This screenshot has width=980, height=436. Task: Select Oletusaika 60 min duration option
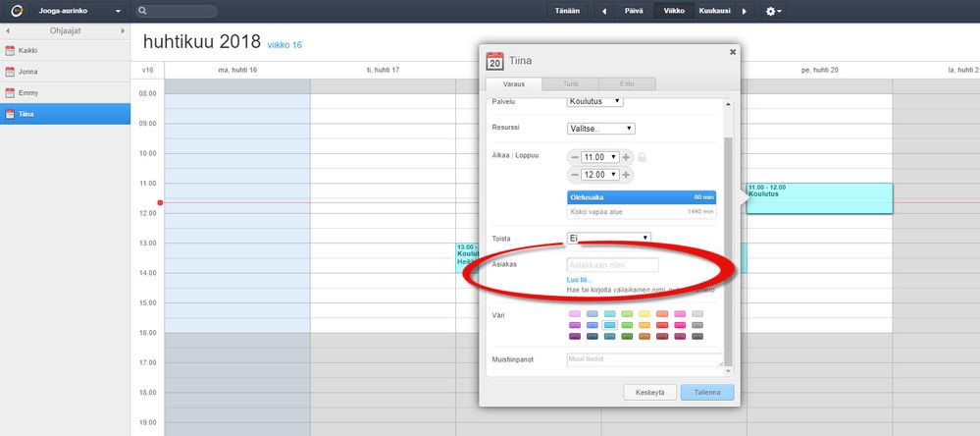642,197
